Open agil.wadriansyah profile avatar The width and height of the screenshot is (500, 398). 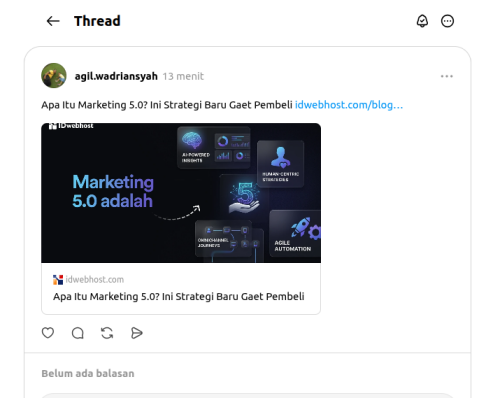tap(54, 76)
